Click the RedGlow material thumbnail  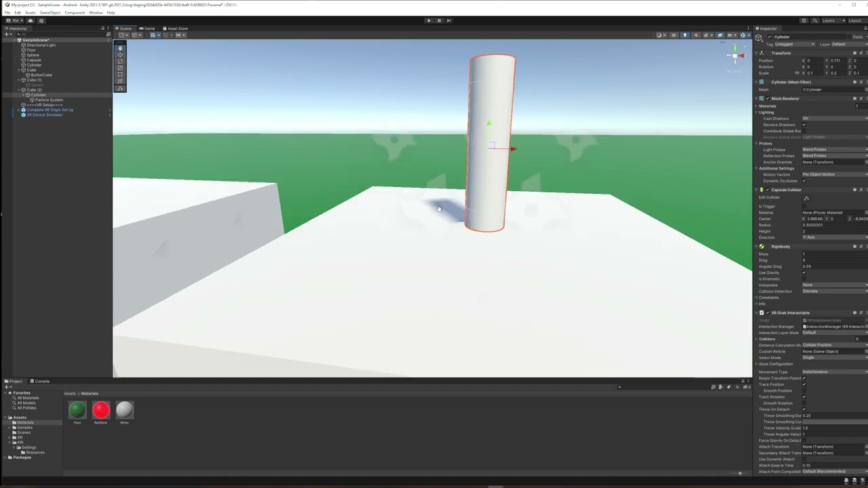[100, 409]
